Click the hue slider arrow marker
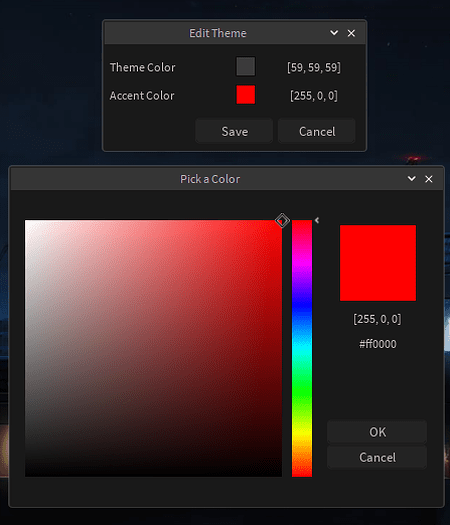 (317, 220)
